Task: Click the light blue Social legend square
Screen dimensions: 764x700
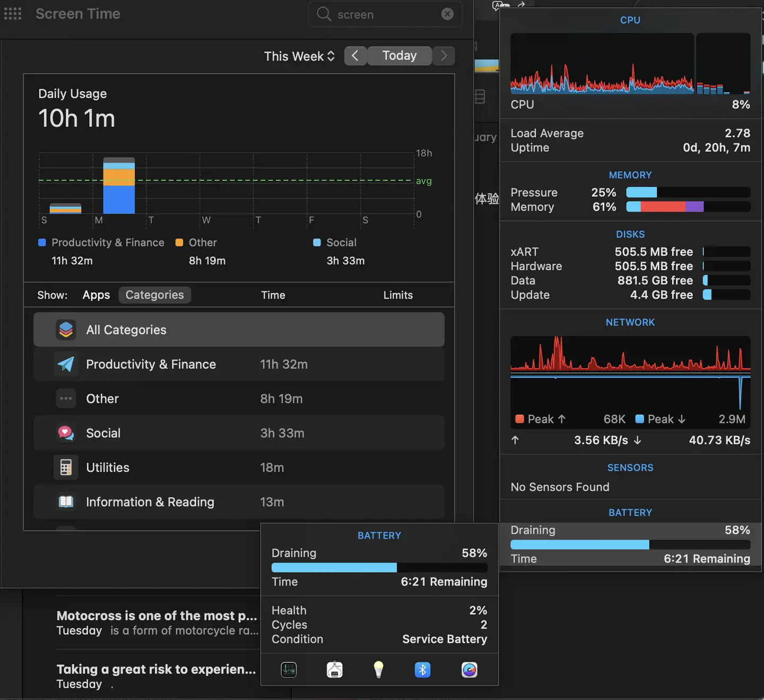Action: pyautogui.click(x=317, y=243)
